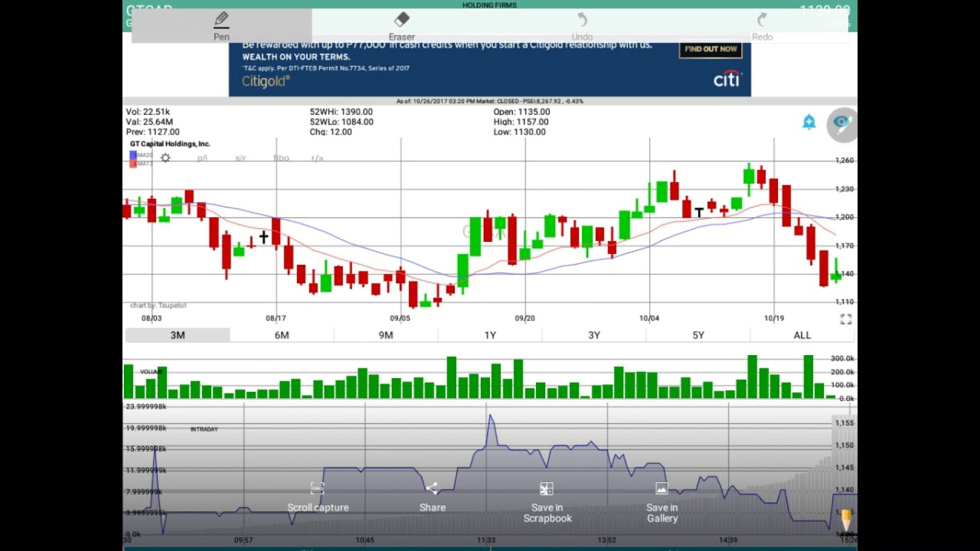Viewport: 980px width, 551px height.
Task: Expand chart to fullscreen icon
Action: click(845, 320)
